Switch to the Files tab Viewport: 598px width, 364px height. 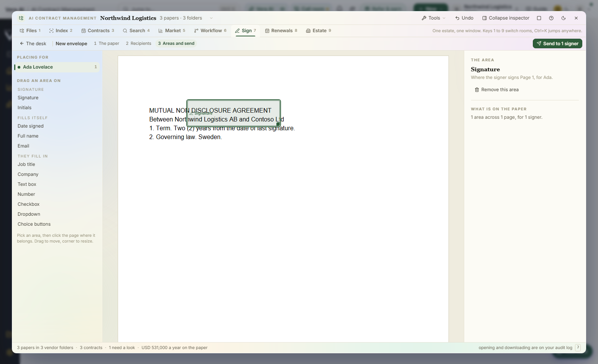[30, 31]
